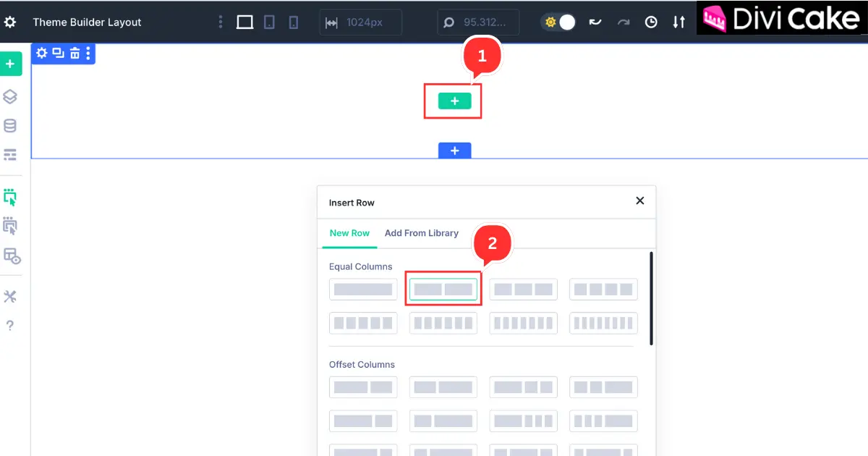Click the green add row plus button
The width and height of the screenshot is (868, 456).
pos(454,101)
